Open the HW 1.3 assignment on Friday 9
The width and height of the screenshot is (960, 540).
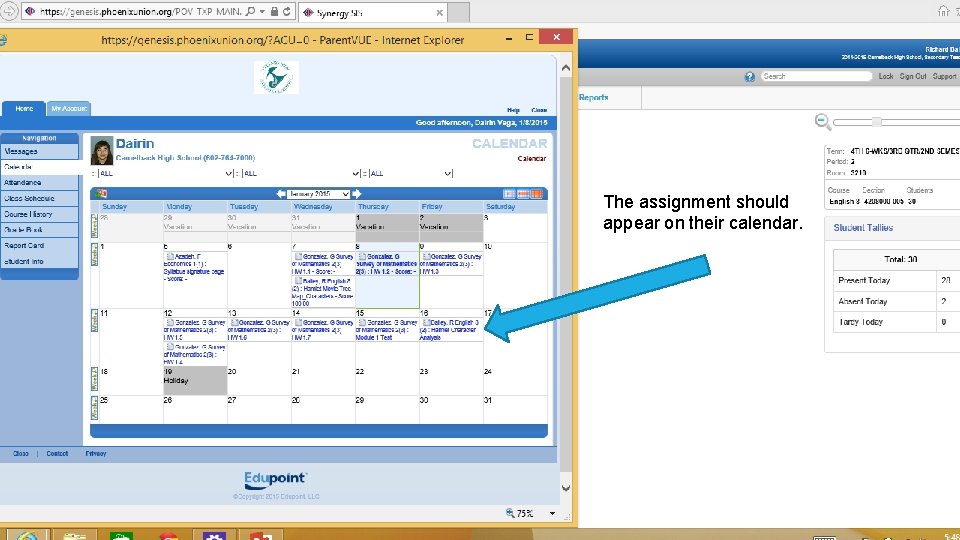pyautogui.click(x=451, y=264)
